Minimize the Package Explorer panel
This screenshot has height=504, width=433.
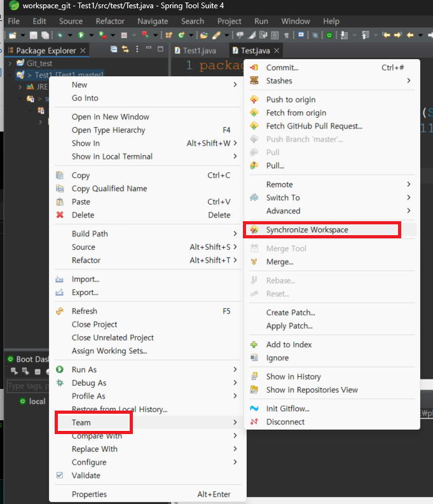point(149,48)
